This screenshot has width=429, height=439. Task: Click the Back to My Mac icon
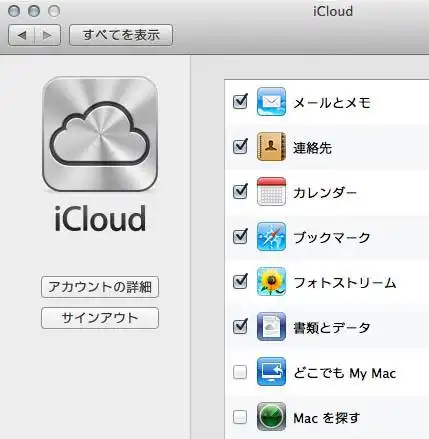(271, 372)
